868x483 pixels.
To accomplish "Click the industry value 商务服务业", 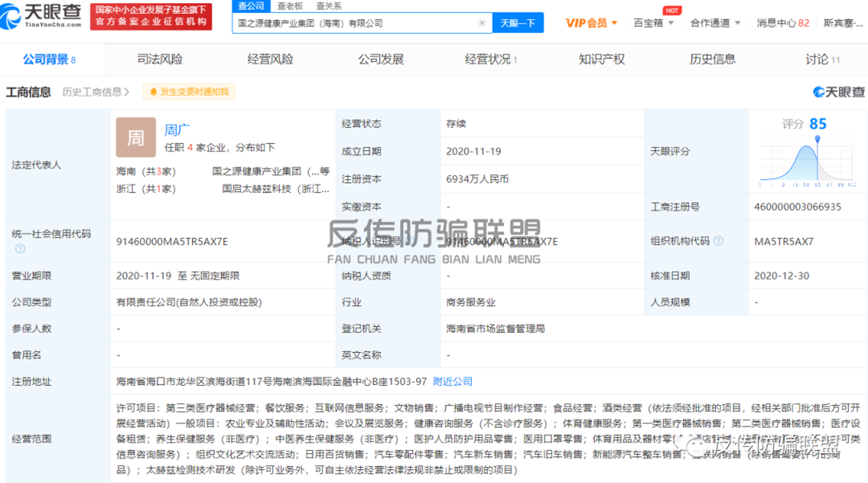I will 471,302.
